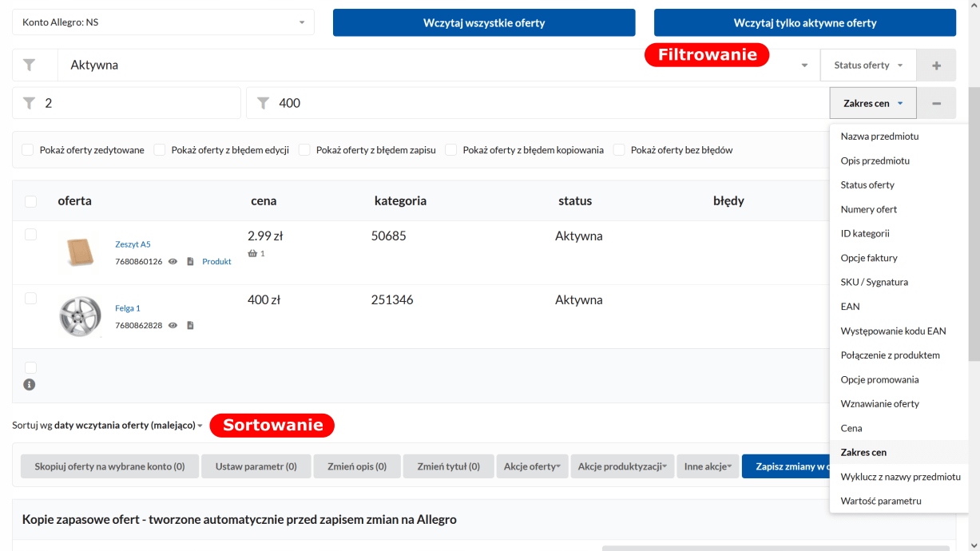Select Nazwa przedmiotu from filter menu
Image resolution: width=980 pixels, height=551 pixels.
(899, 137)
